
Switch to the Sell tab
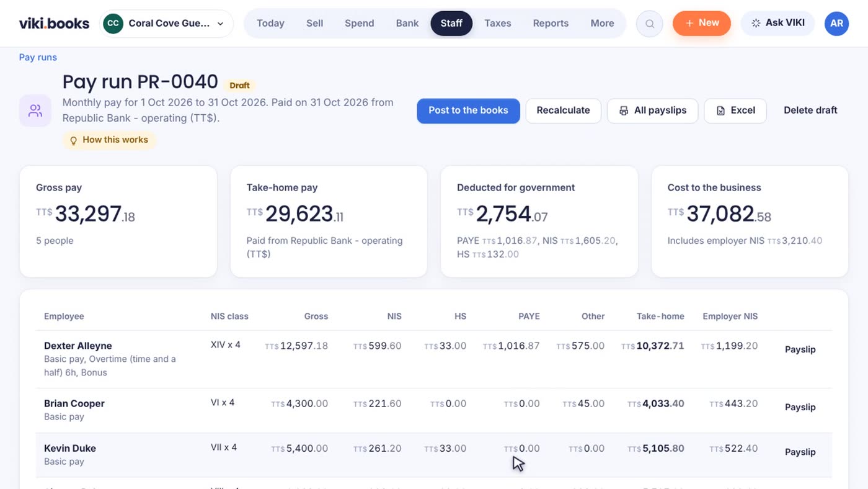coord(314,24)
